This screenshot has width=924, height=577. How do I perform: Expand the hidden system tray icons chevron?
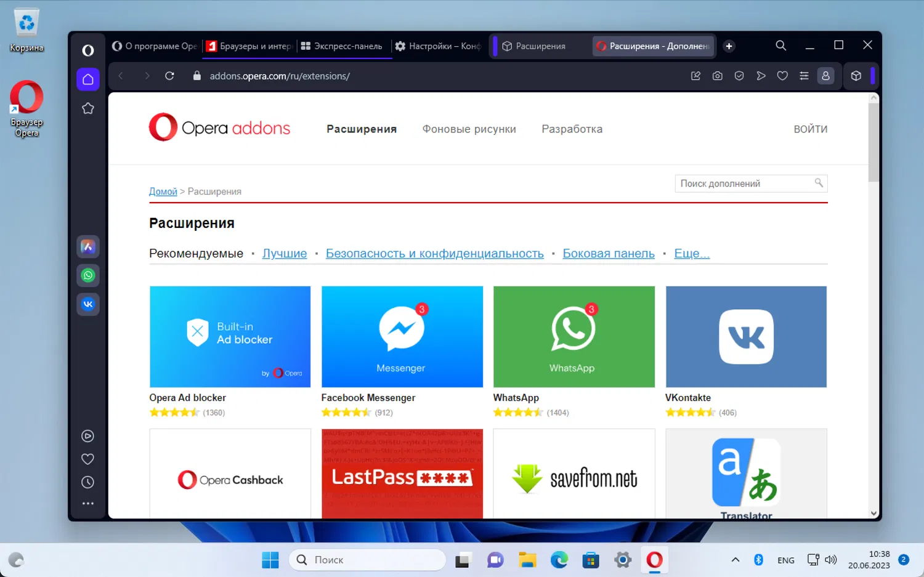pyautogui.click(x=735, y=560)
